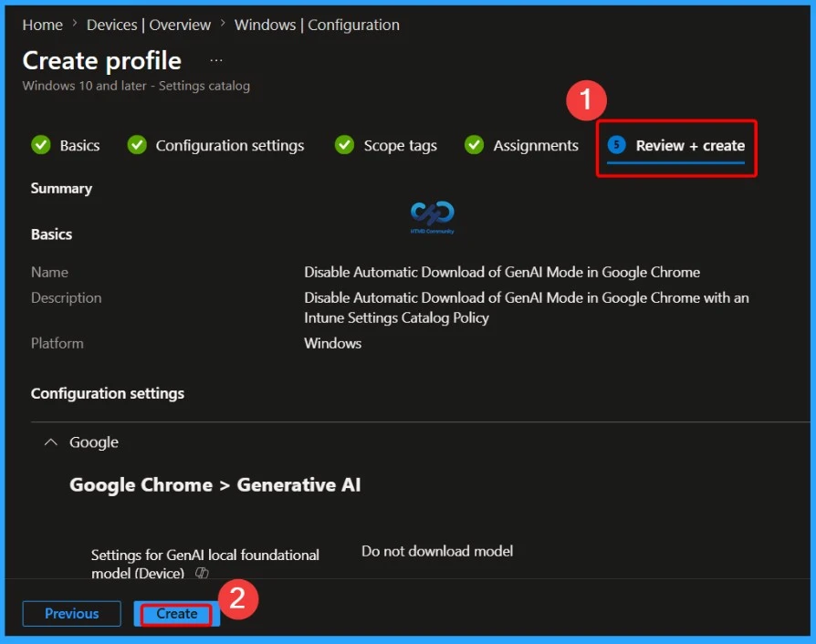The height and width of the screenshot is (644, 816).
Task: Click the step 5 circle icon
Action: [617, 145]
